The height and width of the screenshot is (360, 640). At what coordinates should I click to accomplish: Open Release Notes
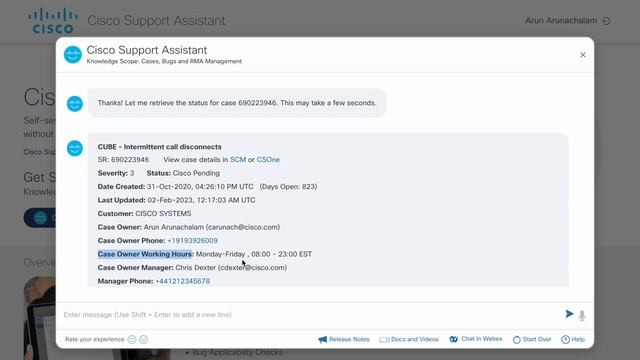point(344,340)
